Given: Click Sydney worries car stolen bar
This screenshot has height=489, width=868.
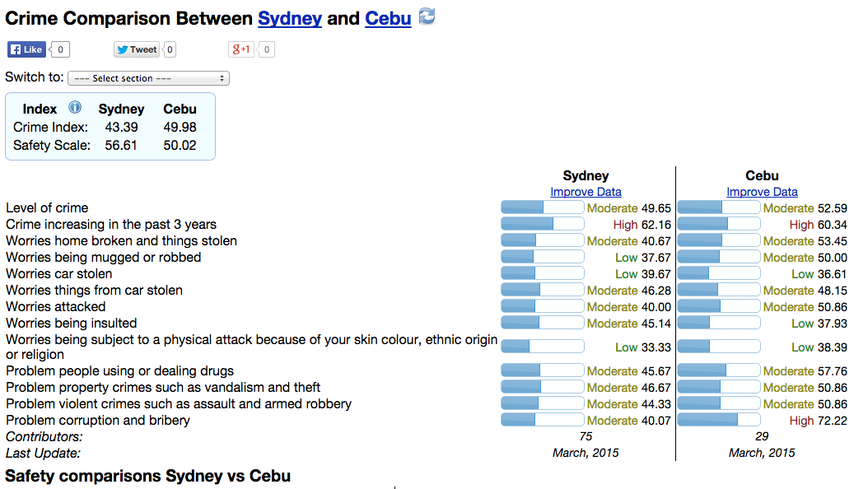Looking at the screenshot, I should 543,273.
